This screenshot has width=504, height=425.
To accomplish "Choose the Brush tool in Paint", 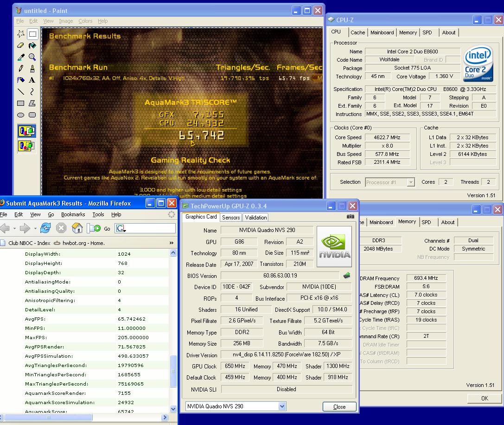I will point(32,69).
